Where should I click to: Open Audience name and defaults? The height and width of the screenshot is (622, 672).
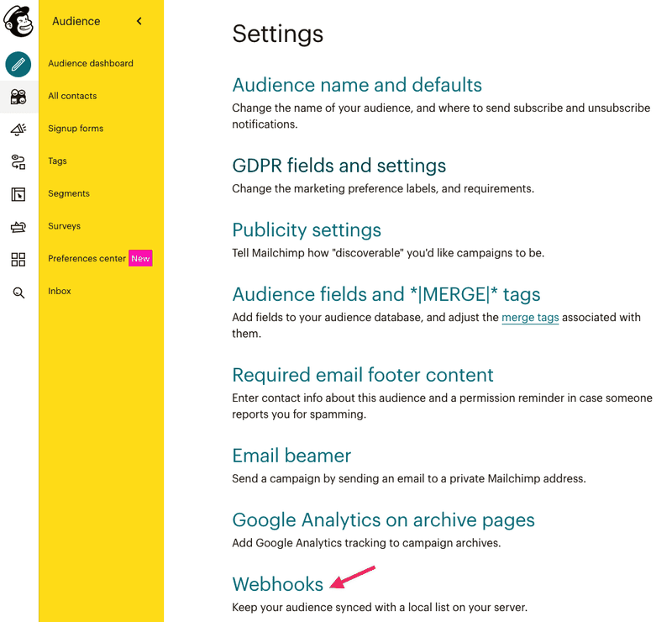[x=357, y=85]
